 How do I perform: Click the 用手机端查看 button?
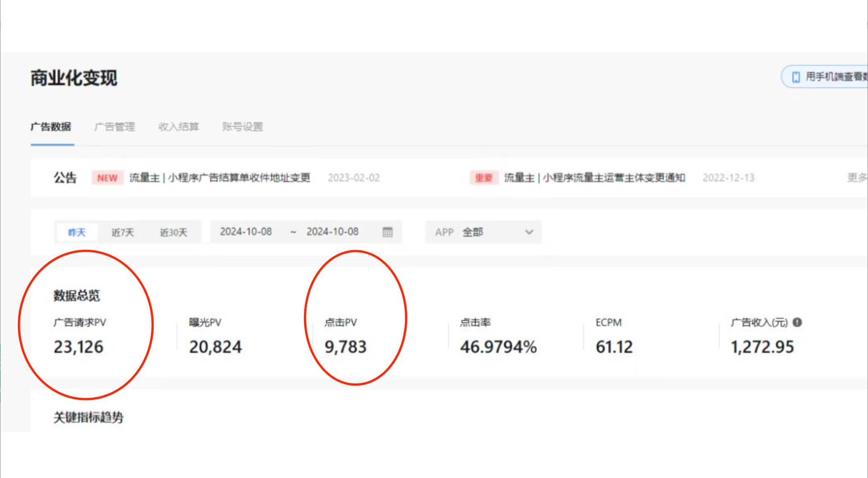(x=833, y=75)
